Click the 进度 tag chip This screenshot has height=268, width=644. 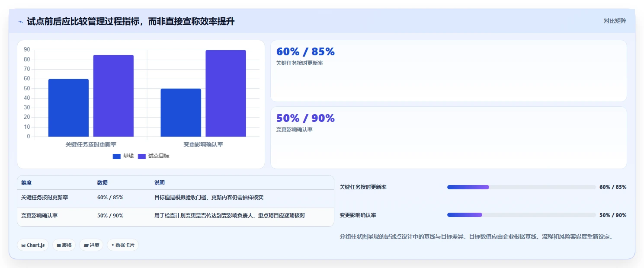pos(91,245)
